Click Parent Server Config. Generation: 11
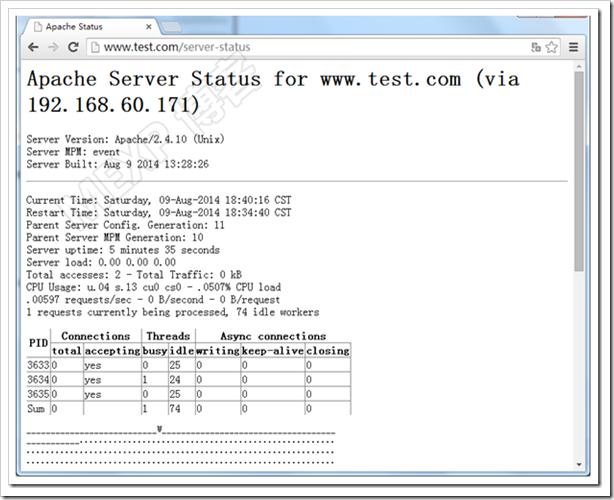Viewport: 614px width, 500px height. [x=125, y=225]
